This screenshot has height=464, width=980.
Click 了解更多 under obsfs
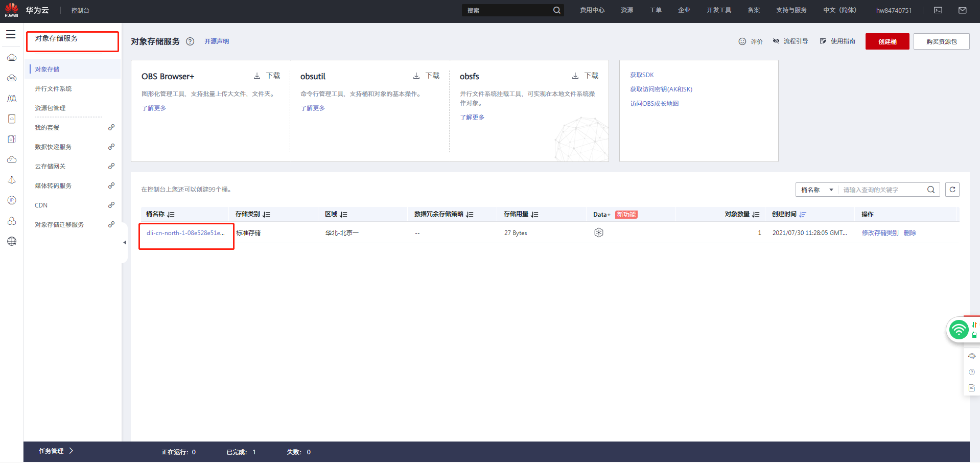tap(472, 118)
